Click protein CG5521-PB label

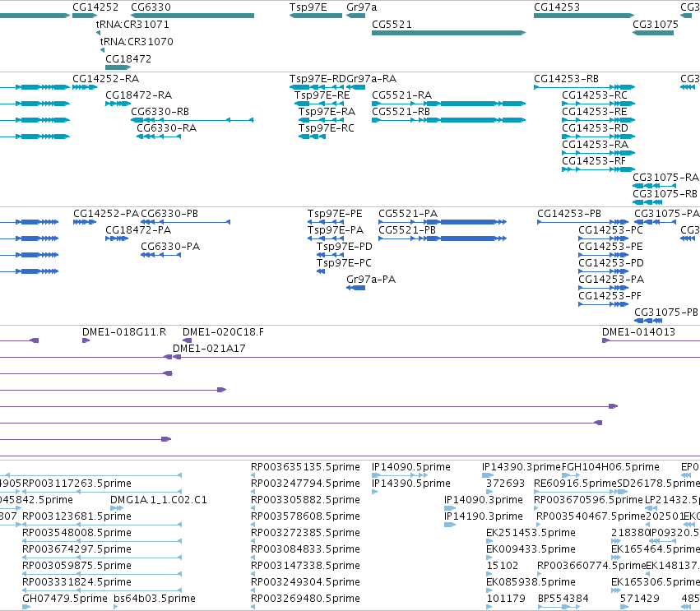[407, 230]
